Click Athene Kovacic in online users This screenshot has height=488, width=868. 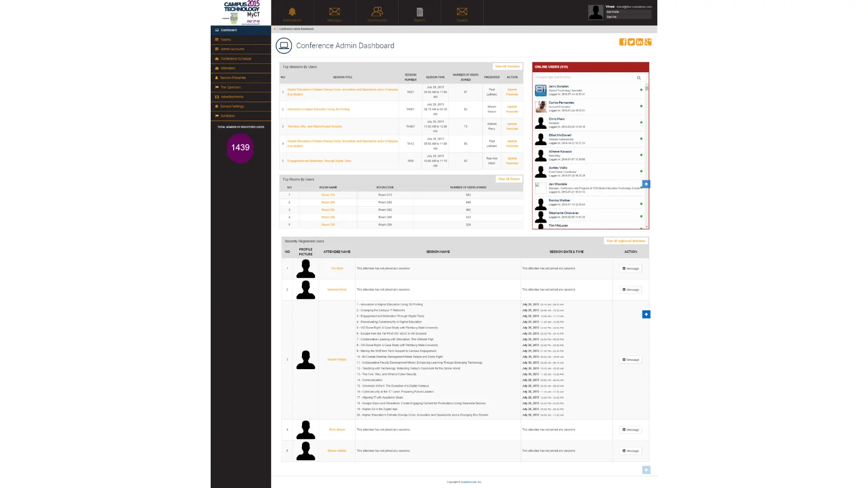click(560, 151)
